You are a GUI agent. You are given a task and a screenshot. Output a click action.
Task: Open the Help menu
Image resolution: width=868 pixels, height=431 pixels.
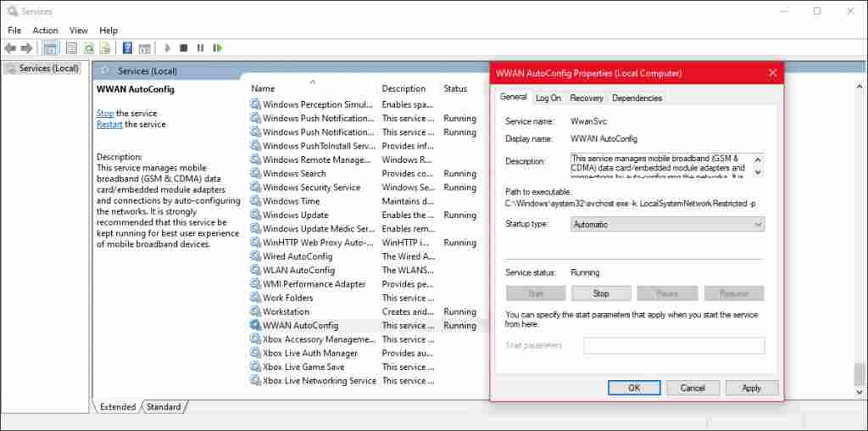108,31
